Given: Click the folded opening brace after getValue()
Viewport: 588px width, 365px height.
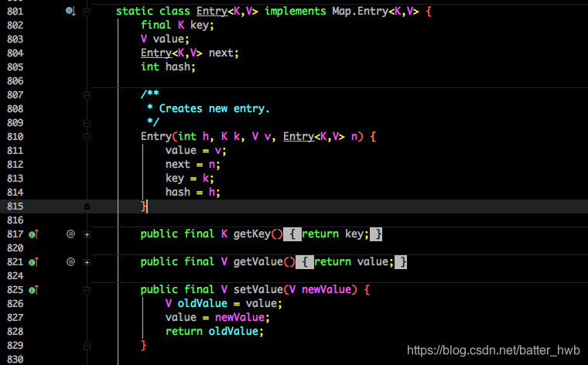Looking at the screenshot, I should 305,262.
